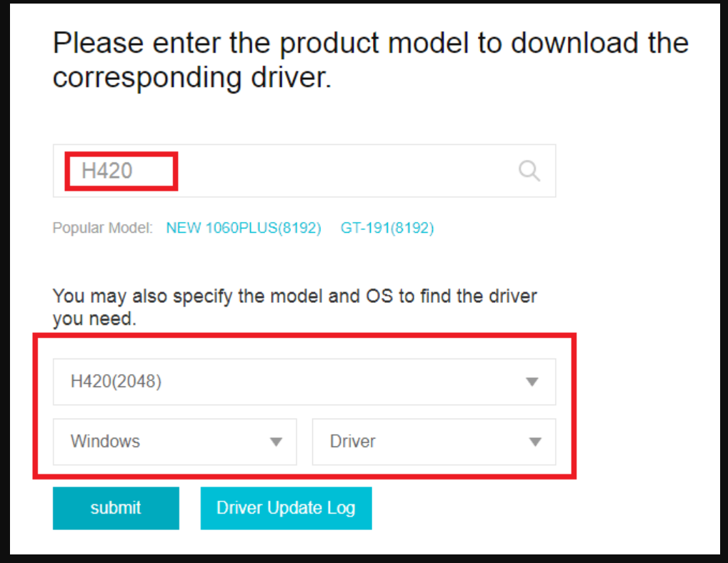Screen dimensions: 728x563
Task: Click the magnifier search icon
Action: (x=529, y=171)
